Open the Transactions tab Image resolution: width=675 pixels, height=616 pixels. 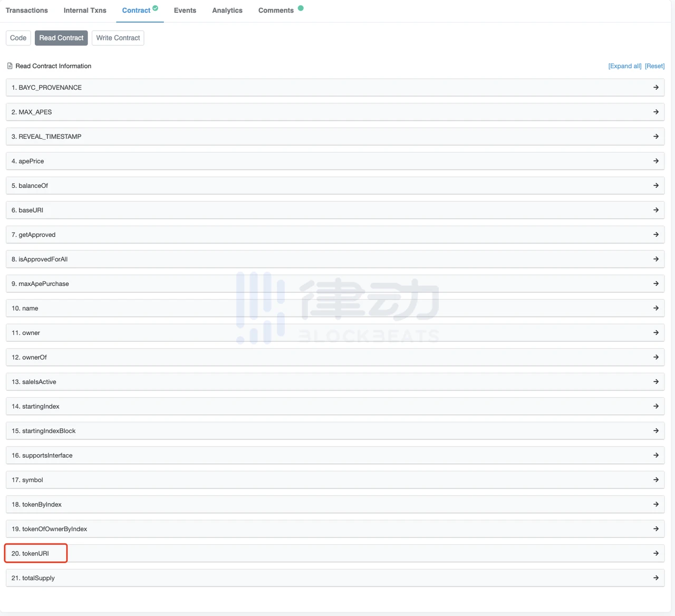click(27, 11)
